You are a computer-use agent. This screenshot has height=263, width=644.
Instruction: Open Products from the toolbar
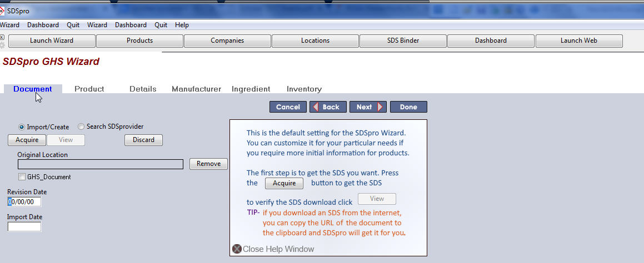click(139, 41)
